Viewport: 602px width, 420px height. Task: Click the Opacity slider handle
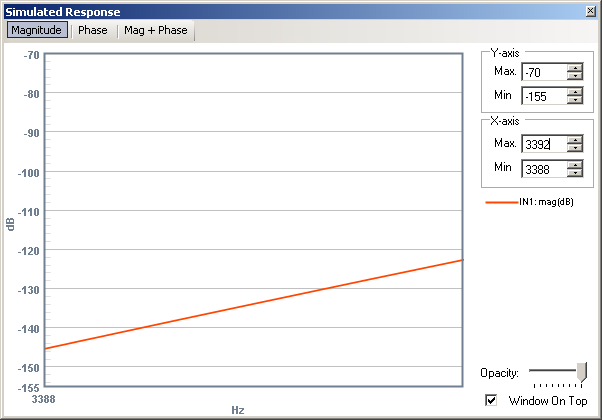coord(582,372)
